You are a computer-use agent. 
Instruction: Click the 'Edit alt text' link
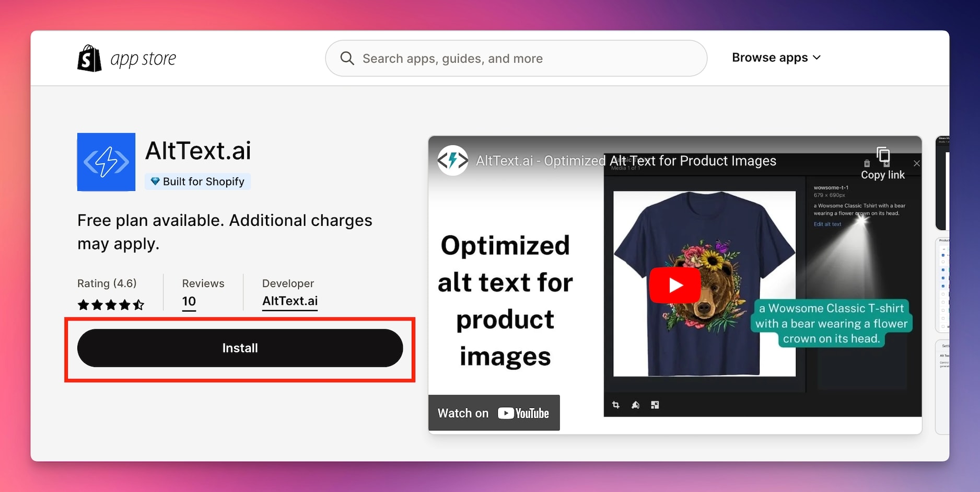(x=827, y=224)
